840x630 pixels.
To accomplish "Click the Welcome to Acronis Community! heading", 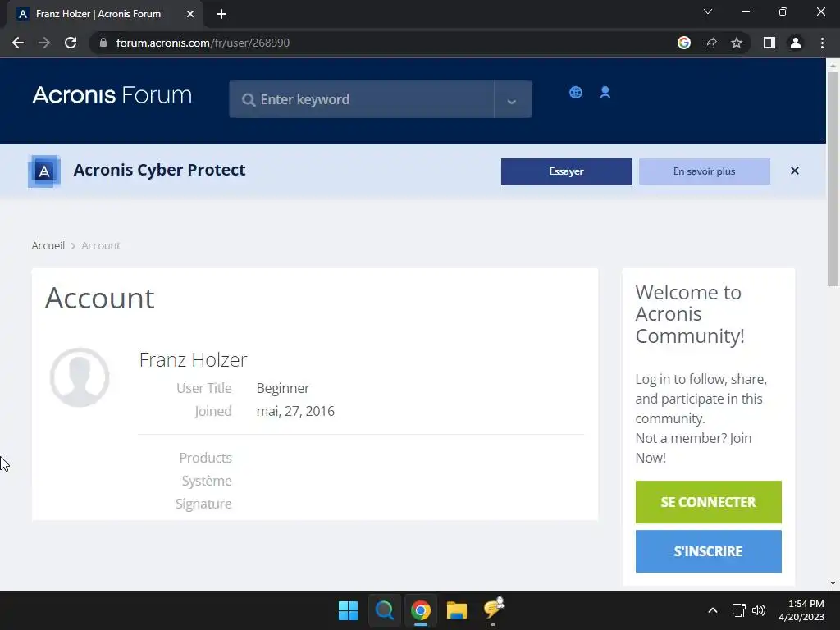I will coord(690,314).
